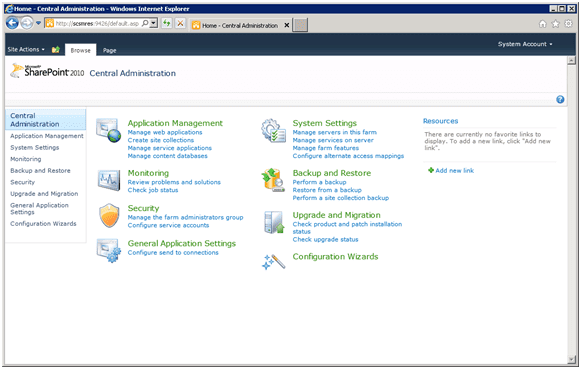Open Perform a backup link
The height and width of the screenshot is (369, 581).
point(319,182)
